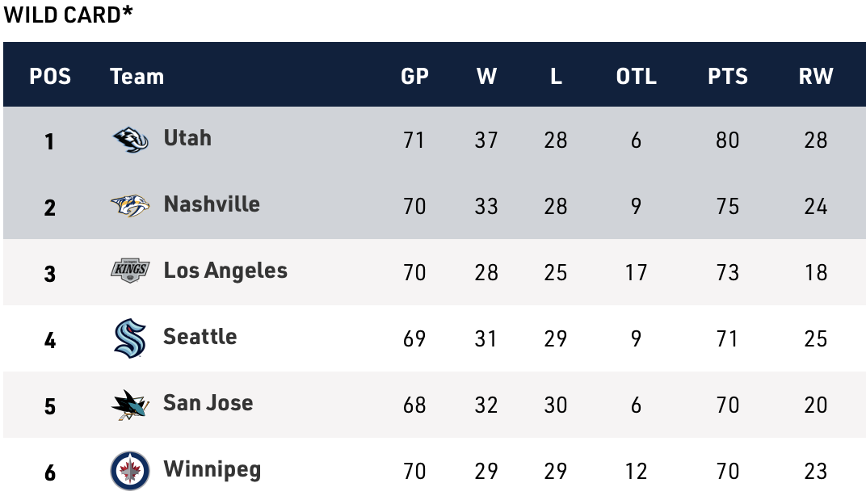
Task: Select Utah's 80 points cell
Action: 728,141
